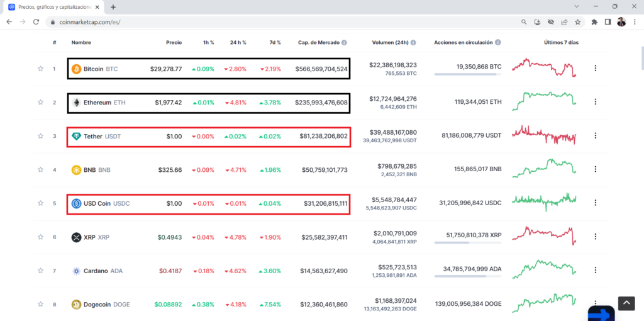Click the Ethereum diamond logo
This screenshot has height=321, width=644.
[76, 103]
